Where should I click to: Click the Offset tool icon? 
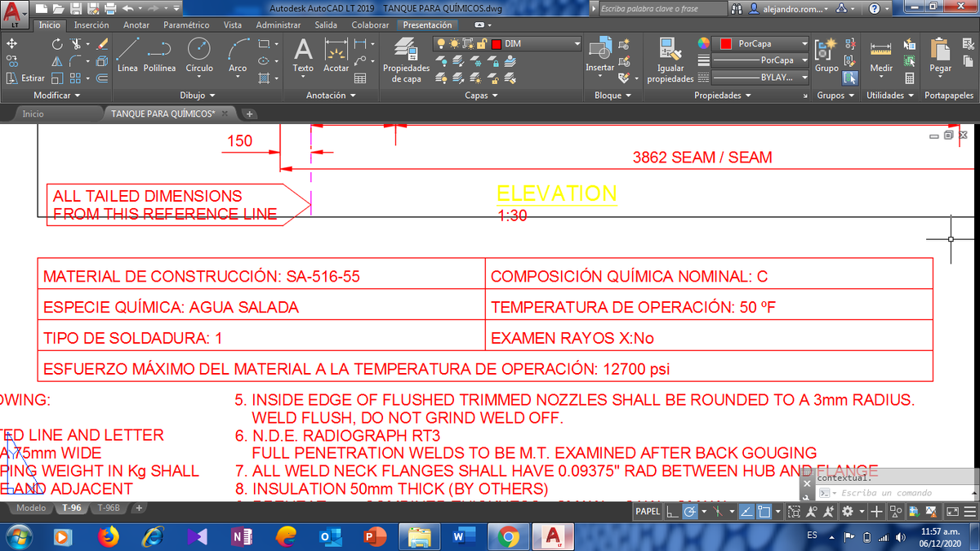102,78
